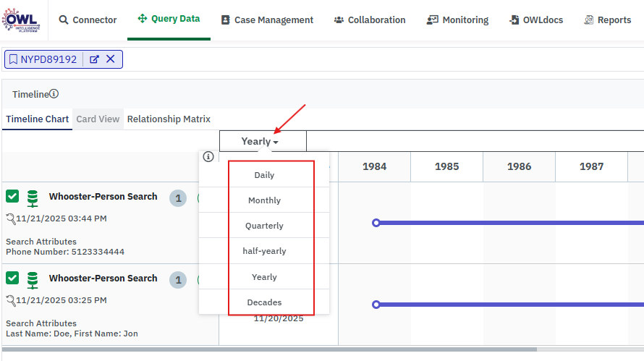Choose Quarterly in the scale list
The image size is (644, 361).
point(264,226)
